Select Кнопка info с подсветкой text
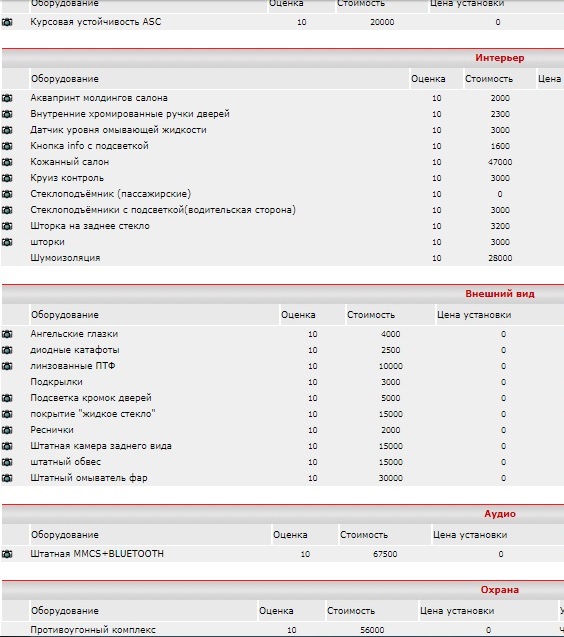Image resolution: width=564 pixels, height=637 pixels. tap(89, 146)
